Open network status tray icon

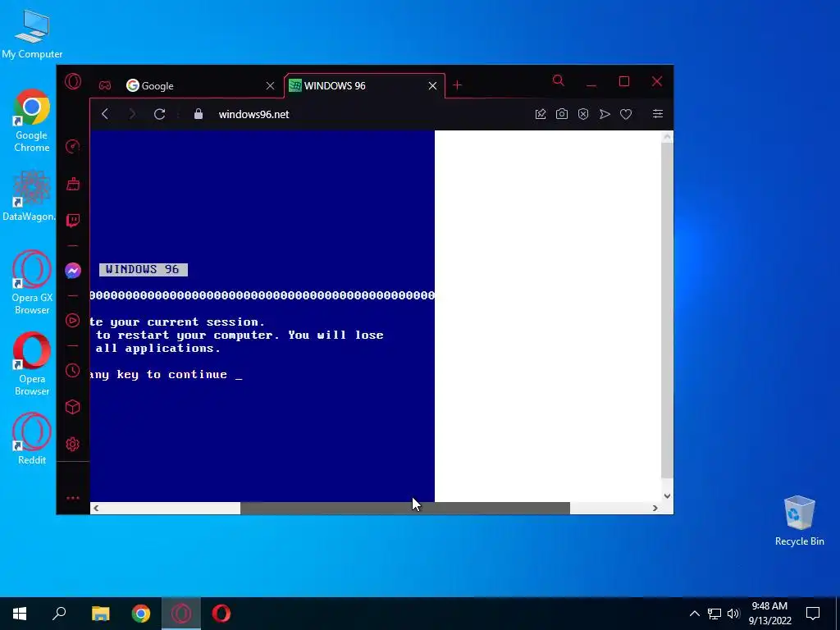click(714, 614)
